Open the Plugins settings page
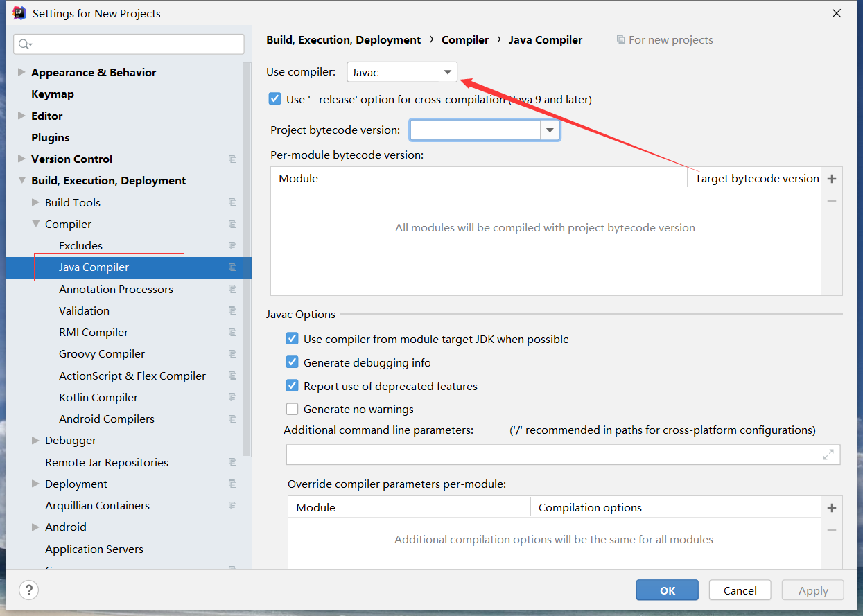863x616 pixels. tap(51, 137)
